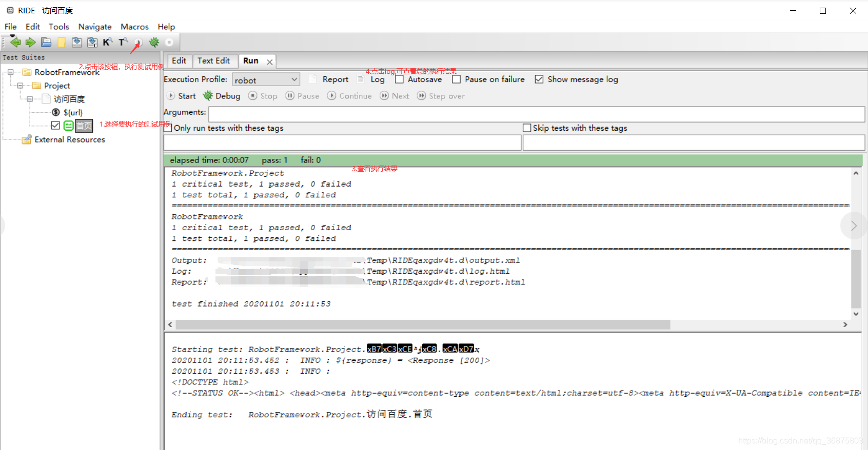Viewport: 868px width, 450px height.
Task: Open the Edit menu in menu bar
Action: coord(33,27)
